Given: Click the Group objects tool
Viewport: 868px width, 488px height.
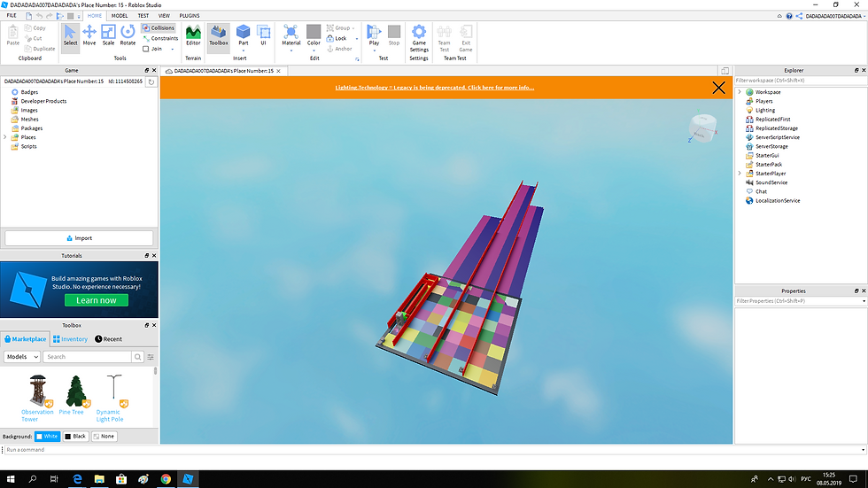Looking at the screenshot, I should click(x=338, y=27).
